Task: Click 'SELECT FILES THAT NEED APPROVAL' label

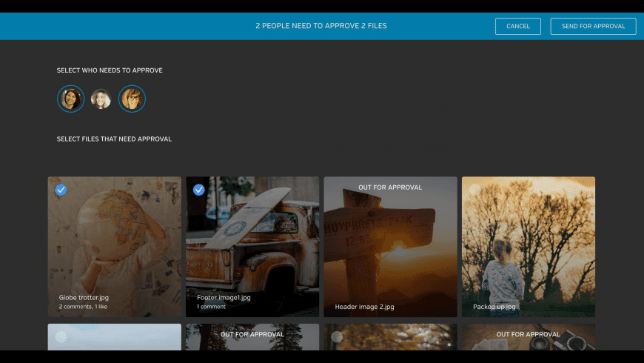Action: click(x=114, y=139)
